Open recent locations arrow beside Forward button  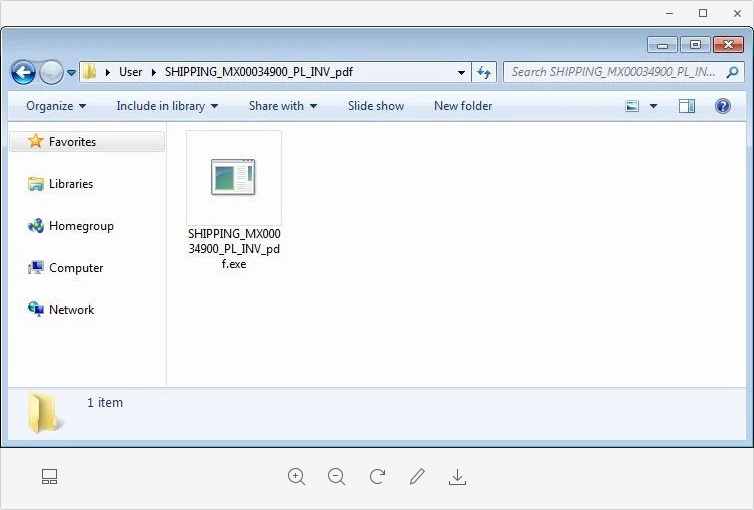pos(71,73)
